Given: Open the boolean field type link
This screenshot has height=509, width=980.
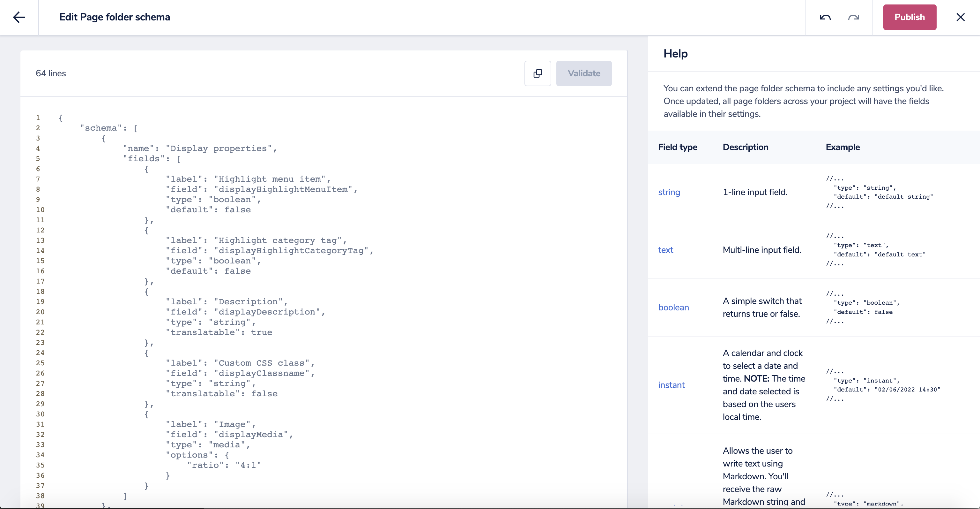Looking at the screenshot, I should (673, 307).
